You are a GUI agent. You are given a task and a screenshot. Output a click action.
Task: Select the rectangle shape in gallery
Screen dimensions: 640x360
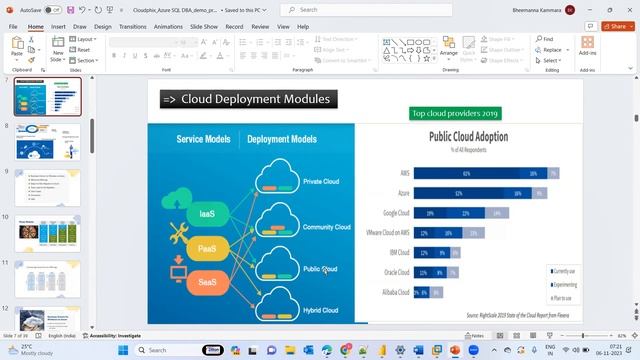click(x=411, y=42)
